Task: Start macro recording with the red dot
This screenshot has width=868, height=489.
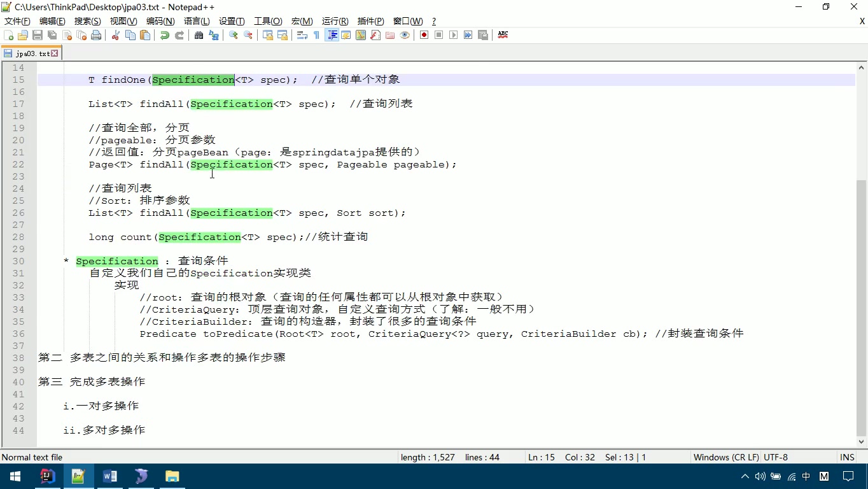Action: [424, 35]
